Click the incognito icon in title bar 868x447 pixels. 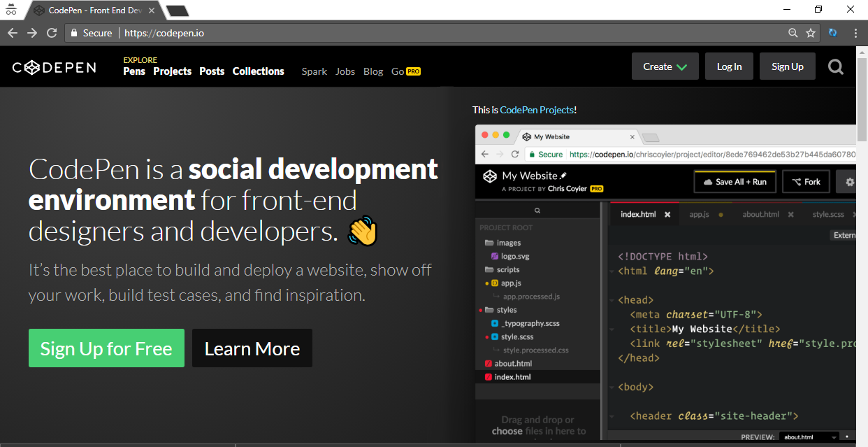point(12,10)
